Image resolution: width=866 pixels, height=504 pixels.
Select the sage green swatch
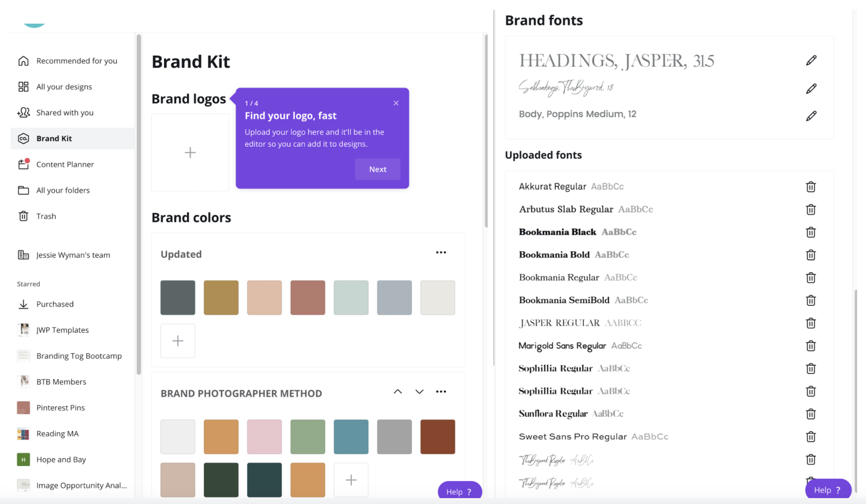point(308,437)
